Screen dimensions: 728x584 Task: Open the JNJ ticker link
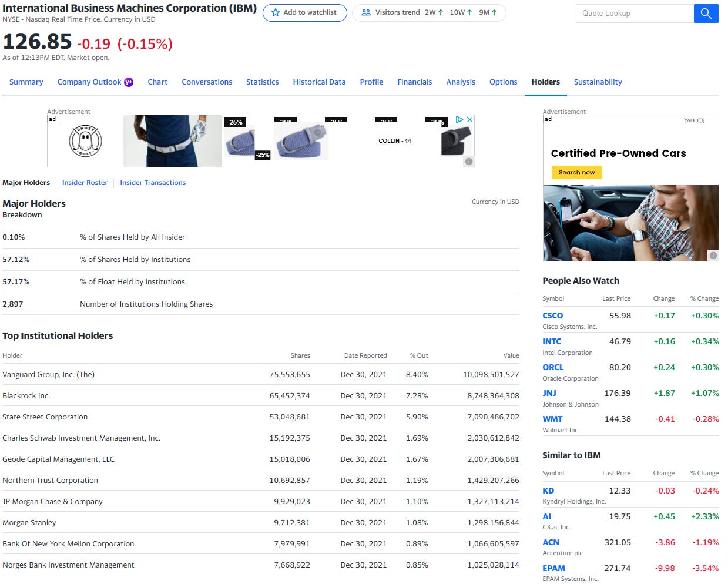pos(549,393)
